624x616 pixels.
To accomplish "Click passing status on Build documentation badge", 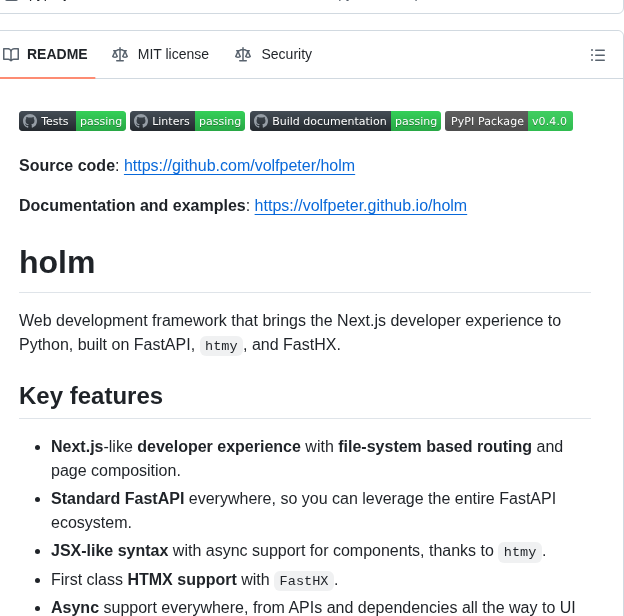I will [416, 121].
